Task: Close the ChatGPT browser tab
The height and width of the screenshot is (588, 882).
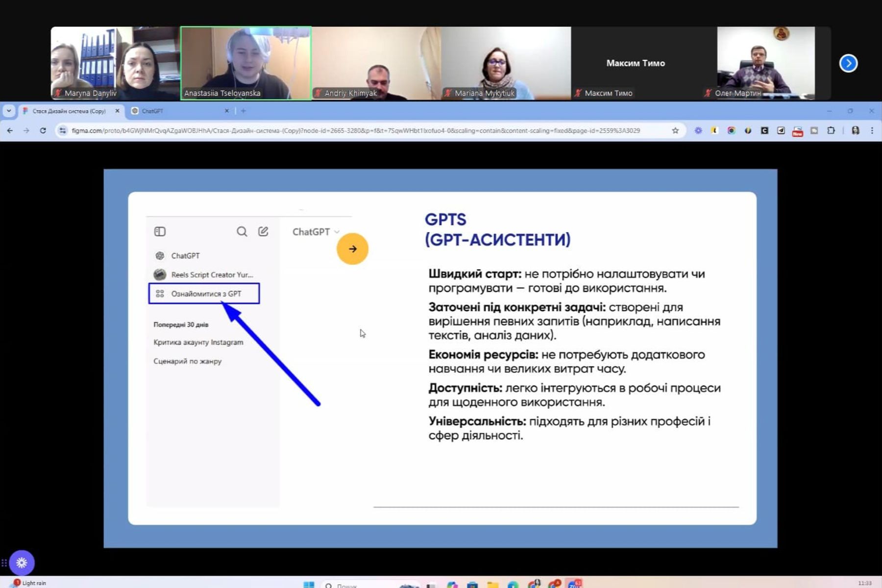Action: tap(226, 111)
